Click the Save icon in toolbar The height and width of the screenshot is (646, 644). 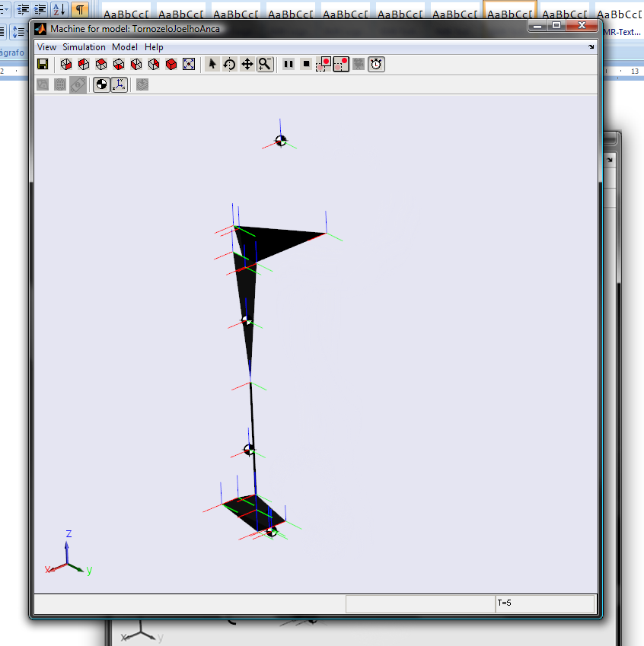(43, 65)
